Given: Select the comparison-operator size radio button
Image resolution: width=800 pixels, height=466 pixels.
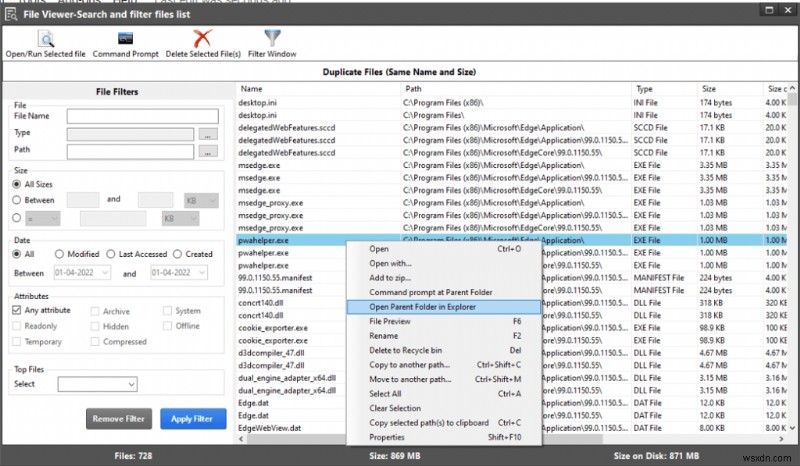Looking at the screenshot, I should 17,218.
